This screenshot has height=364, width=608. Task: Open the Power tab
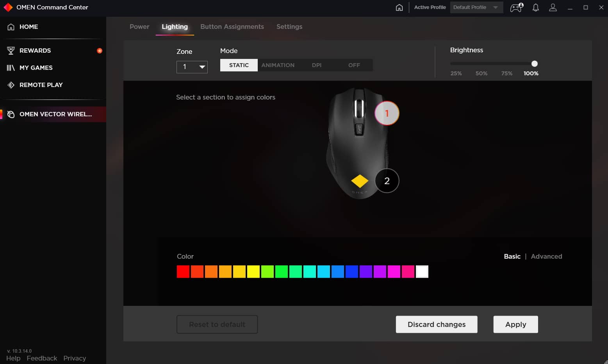[x=139, y=27]
